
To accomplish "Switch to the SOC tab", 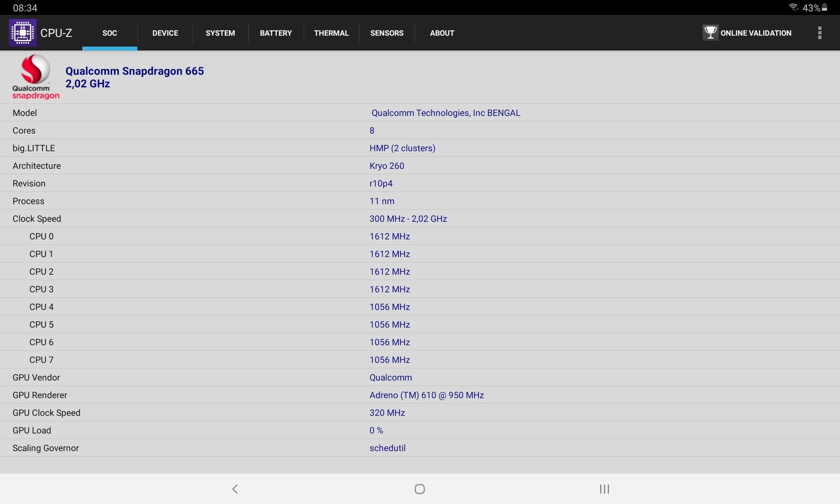I will [x=109, y=33].
